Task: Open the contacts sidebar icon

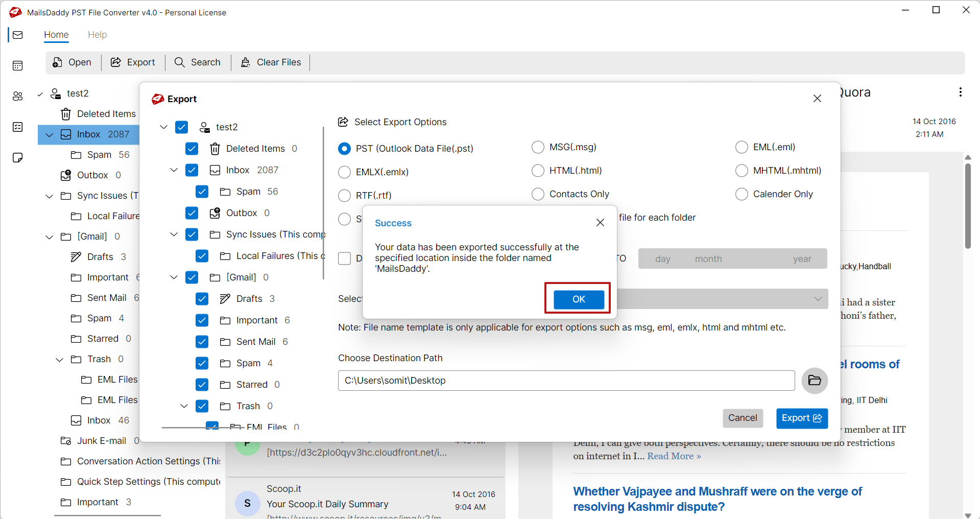Action: 18,96
